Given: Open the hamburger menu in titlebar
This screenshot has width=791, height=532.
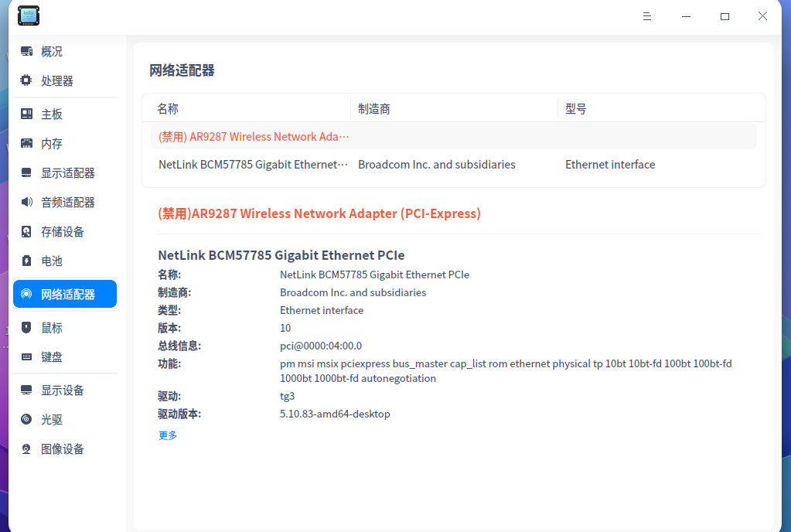Looking at the screenshot, I should 647,15.
